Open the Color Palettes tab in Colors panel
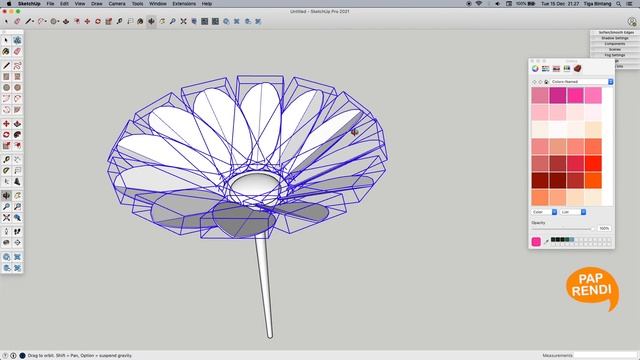The height and width of the screenshot is (360, 640). pyautogui.click(x=556, y=69)
